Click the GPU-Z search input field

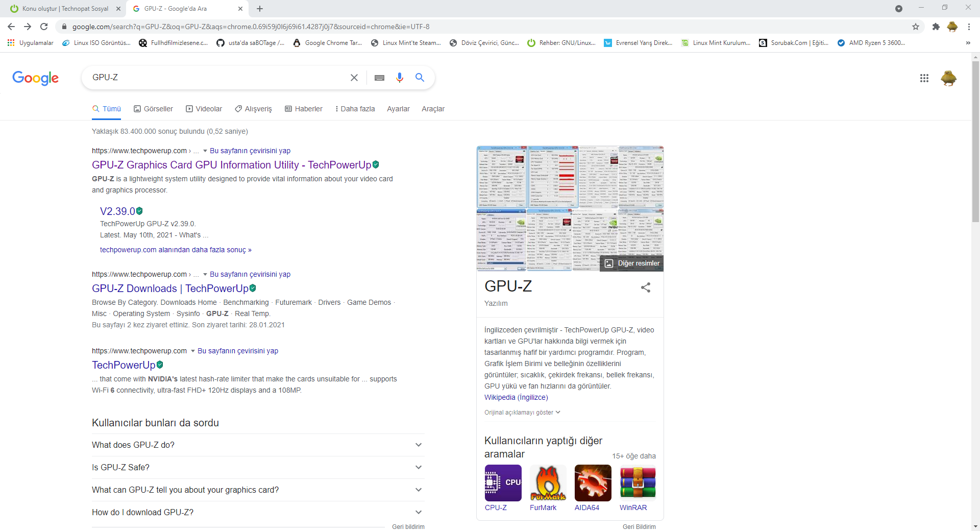point(217,78)
